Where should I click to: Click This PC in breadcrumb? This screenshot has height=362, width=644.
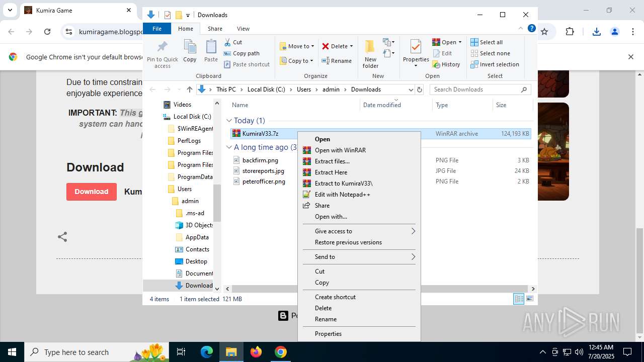[x=226, y=89]
